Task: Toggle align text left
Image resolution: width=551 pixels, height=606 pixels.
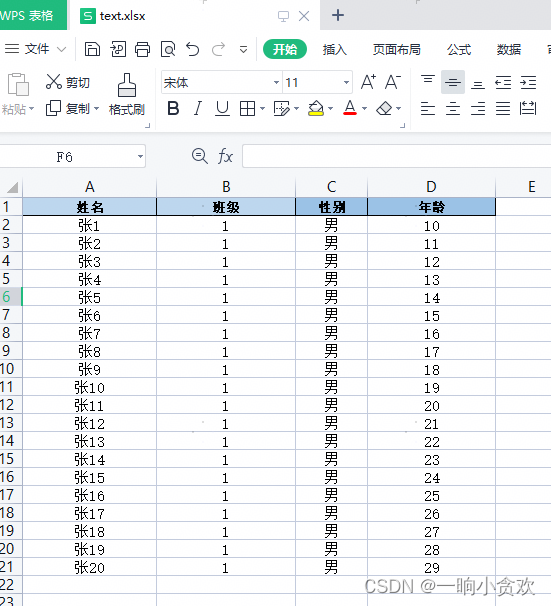Action: [x=428, y=109]
